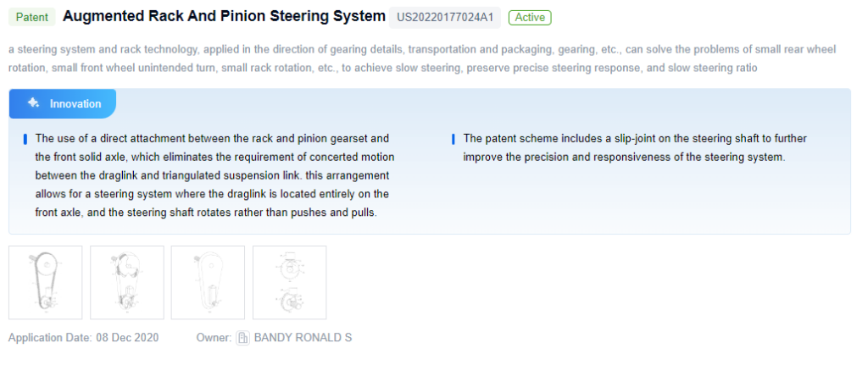Click patent number US20220177024A1
Viewport: 868px width, 365px height.
tap(445, 17)
